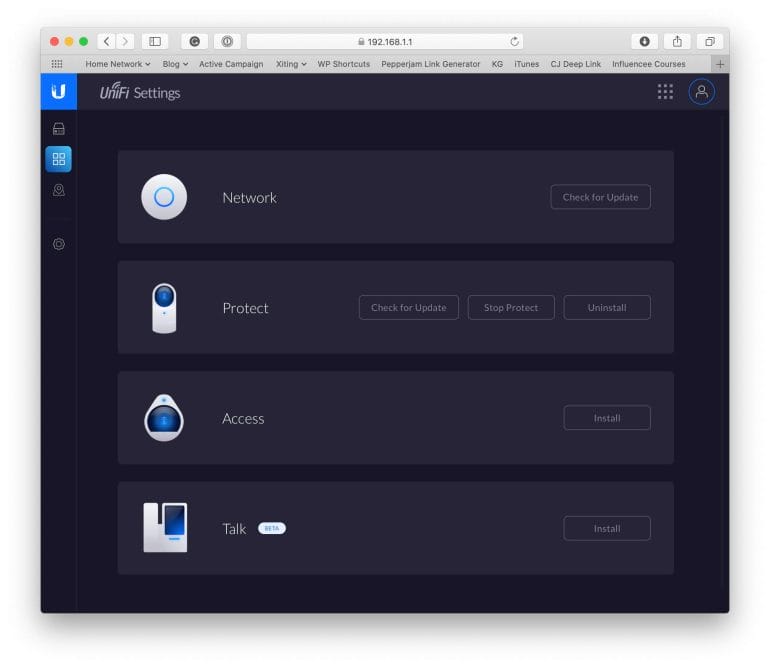770x667 pixels.
Task: Click the Talk phone icon
Action: 165,527
